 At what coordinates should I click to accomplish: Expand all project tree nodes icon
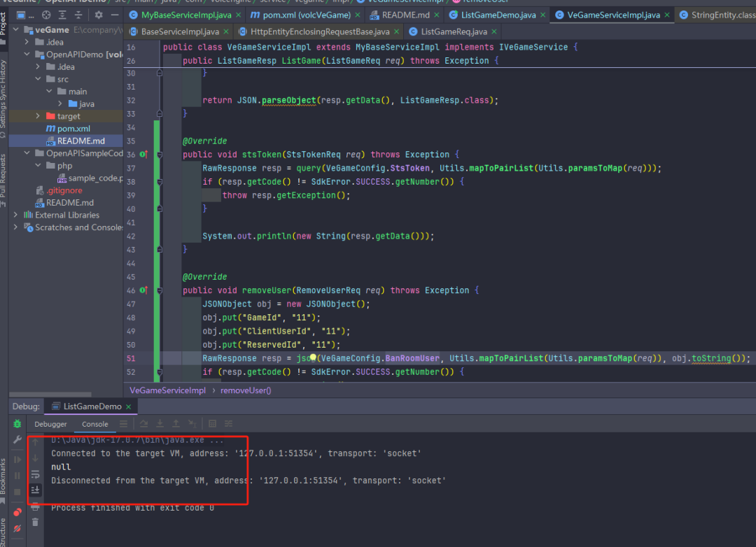[62, 15]
